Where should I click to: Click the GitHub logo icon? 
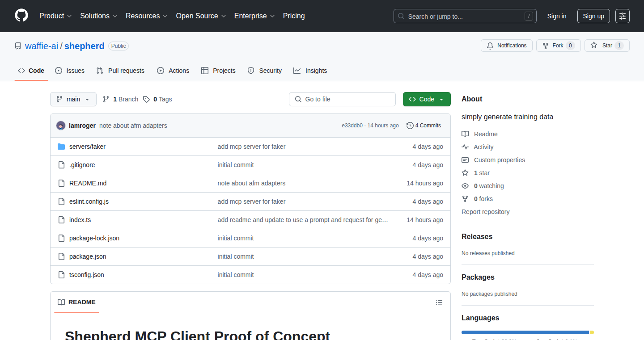pyautogui.click(x=21, y=16)
